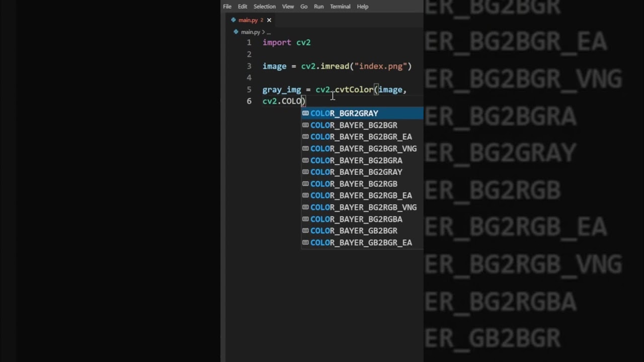Select COLOR_BAYER_BG2RGB suggestion
644x362 pixels.
click(x=362, y=184)
